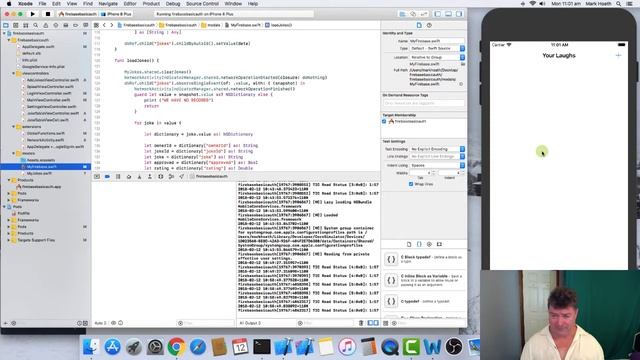Show the File inspector tab
The image size is (640, 360).
coord(419,25)
